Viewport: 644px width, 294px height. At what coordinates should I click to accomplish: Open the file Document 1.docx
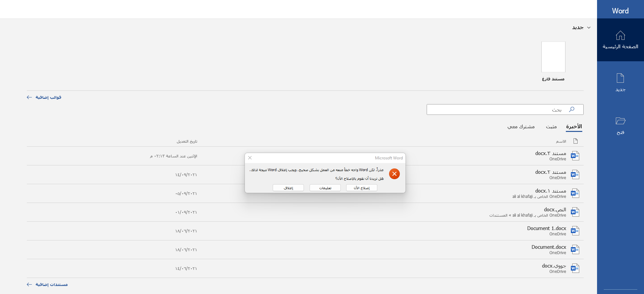coord(546,228)
